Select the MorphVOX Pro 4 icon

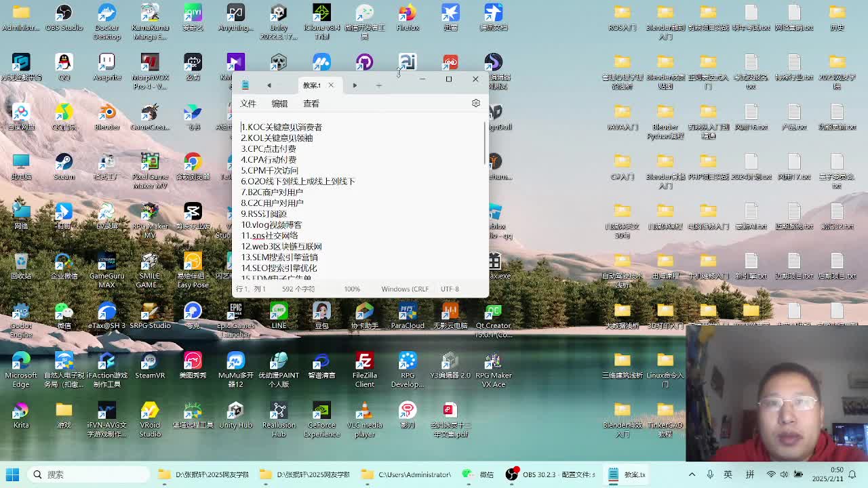pyautogui.click(x=150, y=72)
